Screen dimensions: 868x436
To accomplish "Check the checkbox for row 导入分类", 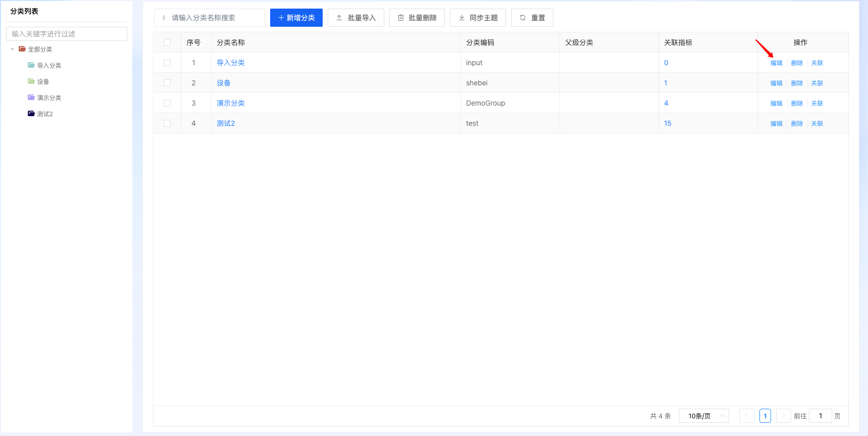I will point(167,63).
